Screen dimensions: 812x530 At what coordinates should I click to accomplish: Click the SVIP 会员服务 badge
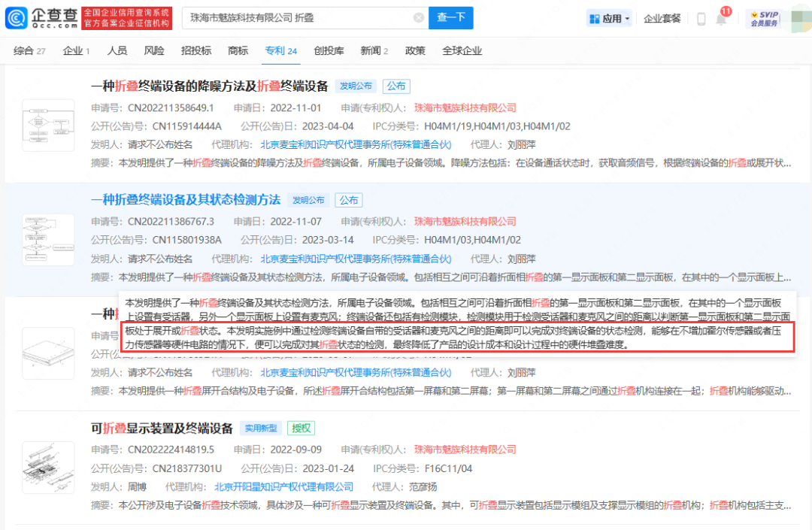(x=764, y=19)
